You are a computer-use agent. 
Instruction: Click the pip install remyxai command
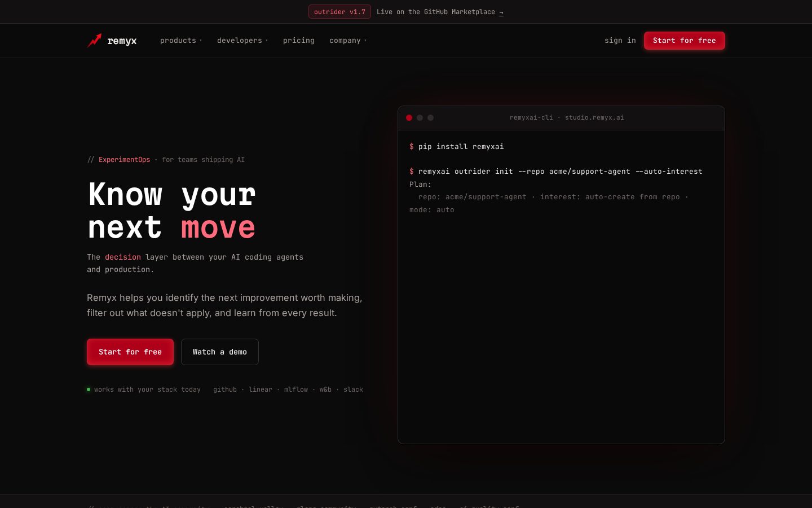pyautogui.click(x=461, y=146)
